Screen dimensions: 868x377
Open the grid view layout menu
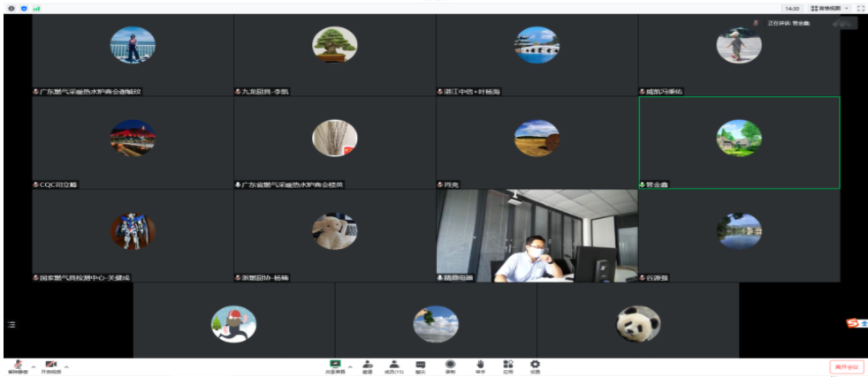pos(829,8)
